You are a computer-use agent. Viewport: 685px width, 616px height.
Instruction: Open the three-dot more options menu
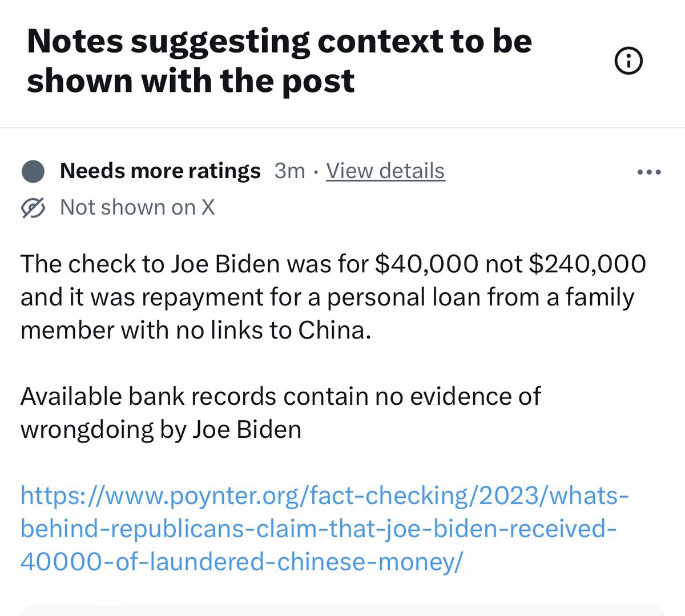click(x=650, y=171)
